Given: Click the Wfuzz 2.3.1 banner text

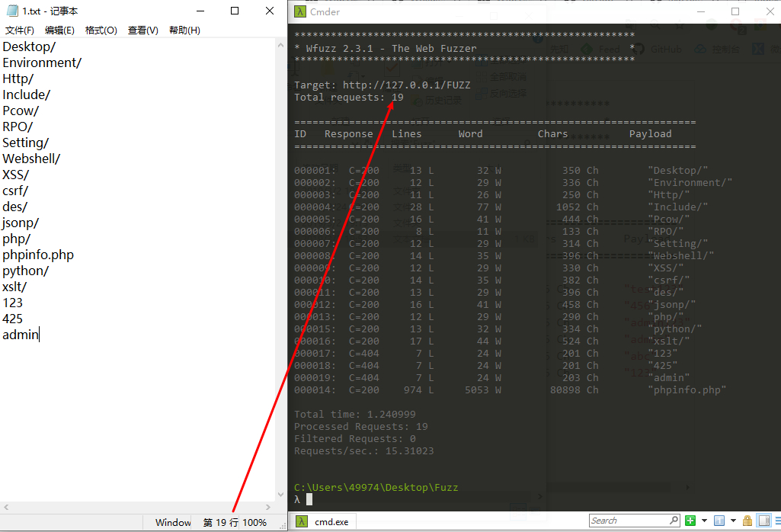Looking at the screenshot, I should [391, 49].
